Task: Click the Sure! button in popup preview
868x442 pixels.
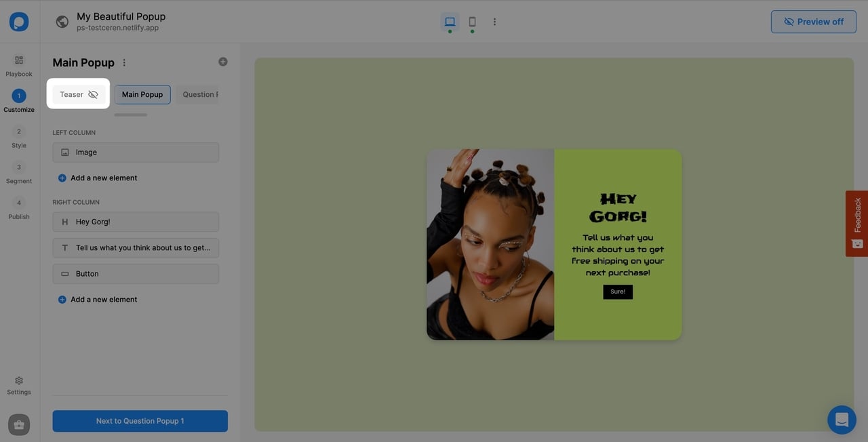Action: [617, 292]
